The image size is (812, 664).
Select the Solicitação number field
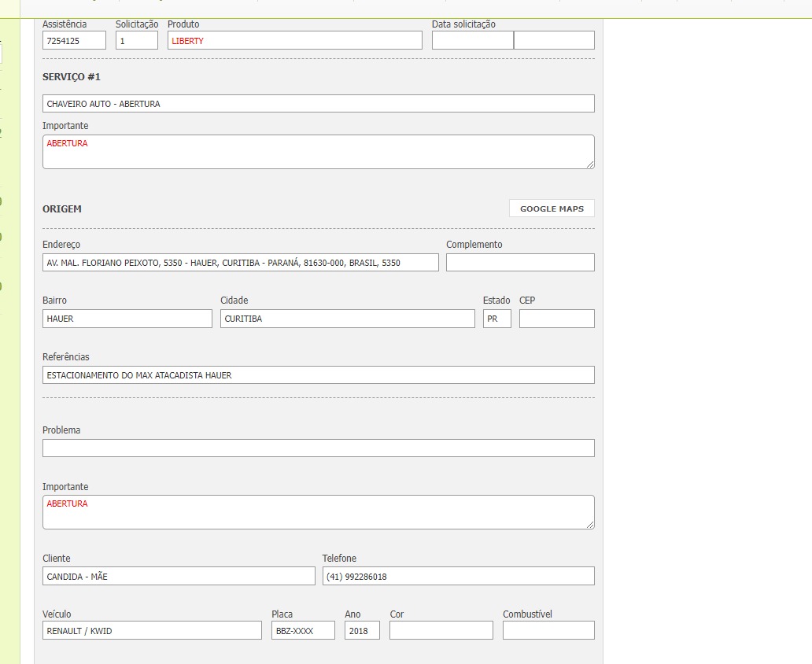pyautogui.click(x=137, y=41)
